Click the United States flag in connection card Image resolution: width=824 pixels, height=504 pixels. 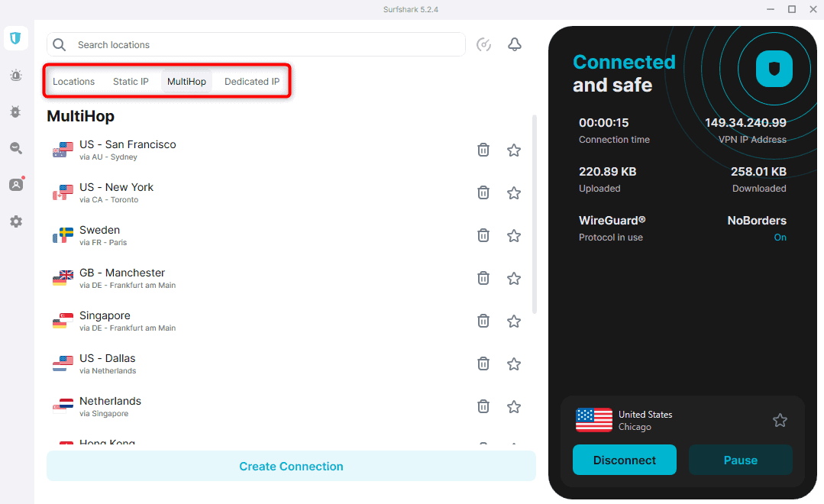click(x=594, y=420)
